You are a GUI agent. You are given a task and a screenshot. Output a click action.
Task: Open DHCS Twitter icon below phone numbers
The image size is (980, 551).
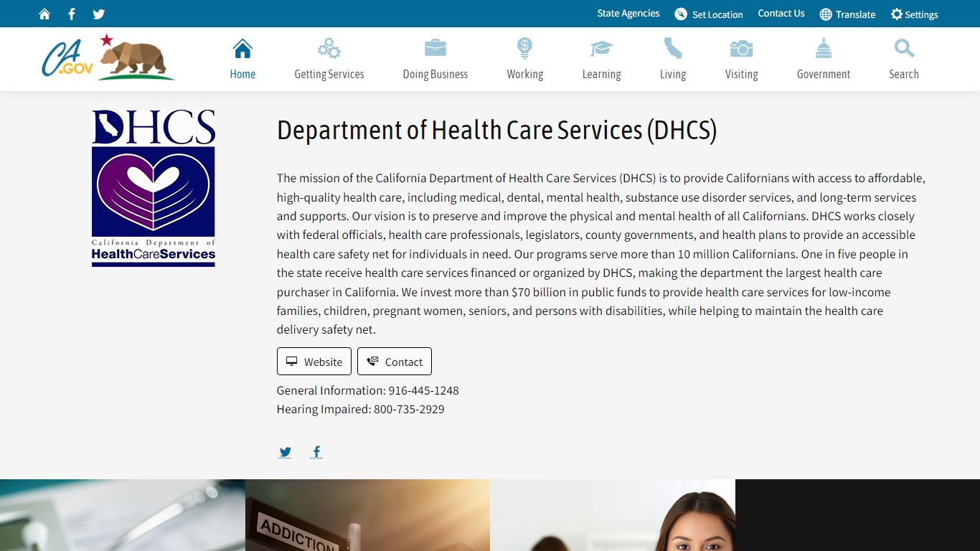tap(285, 452)
